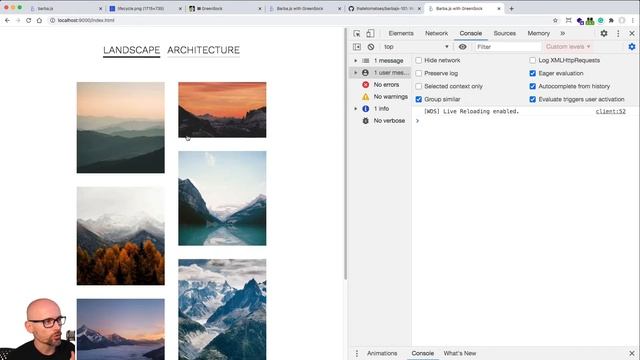Click the page vertical scrollbar
This screenshot has height=360, width=640.
pos(346,154)
